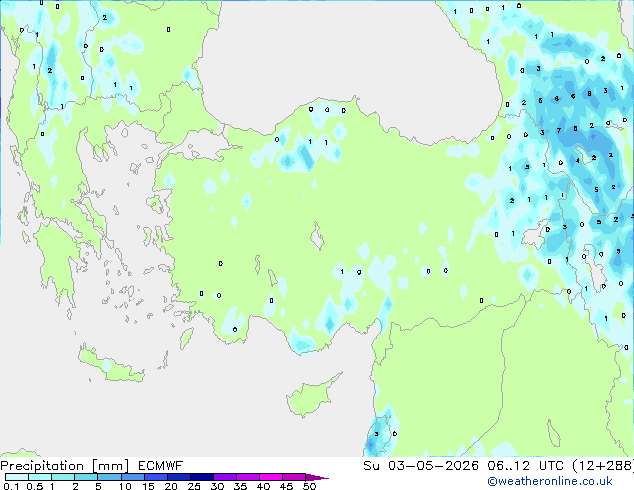Image resolution: width=634 pixels, height=490 pixels.
Task: Click the 35–40 mm magenta legend box
Action: coord(247,477)
